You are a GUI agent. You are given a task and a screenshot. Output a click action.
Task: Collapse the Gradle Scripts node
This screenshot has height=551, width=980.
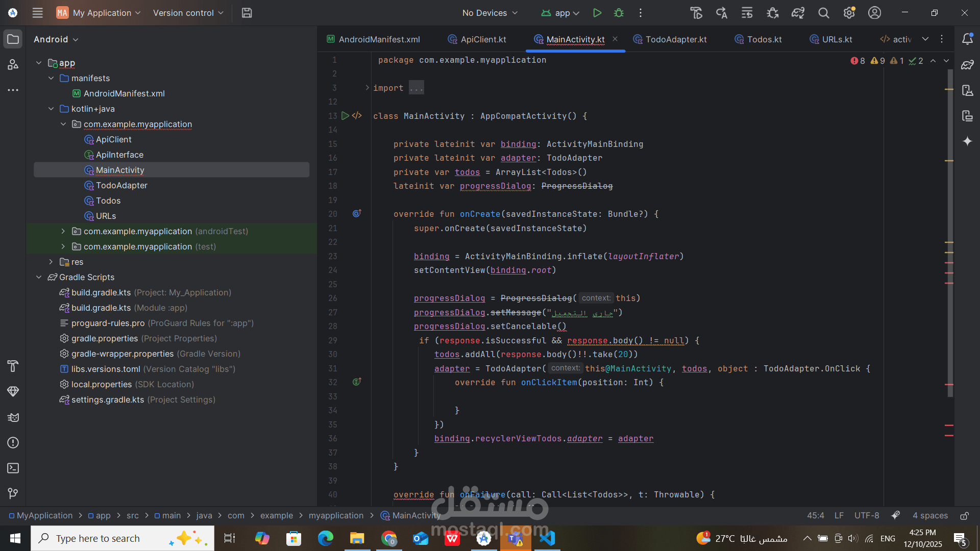click(39, 277)
